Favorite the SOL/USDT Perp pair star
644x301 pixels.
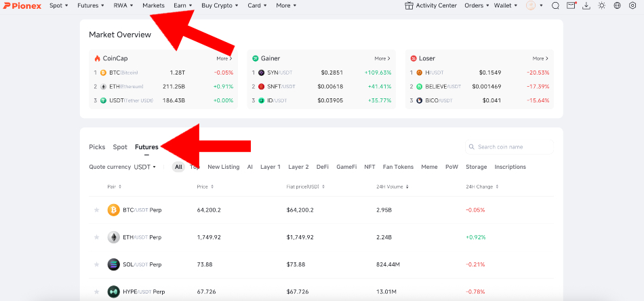point(96,264)
